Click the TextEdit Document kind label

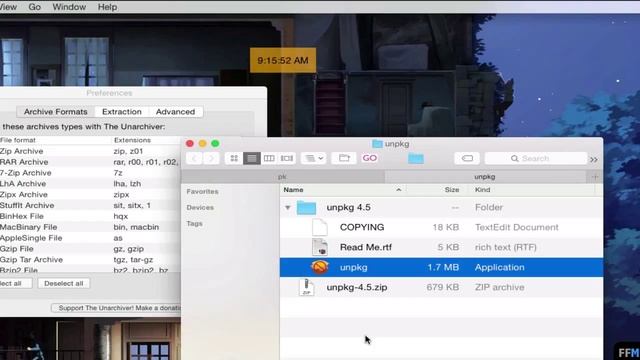coord(517,227)
